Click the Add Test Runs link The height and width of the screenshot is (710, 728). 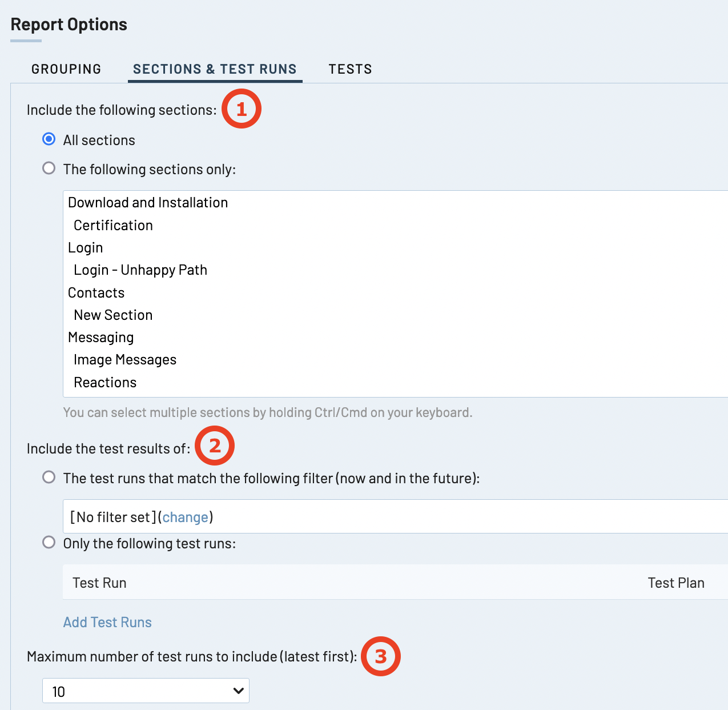(x=107, y=622)
